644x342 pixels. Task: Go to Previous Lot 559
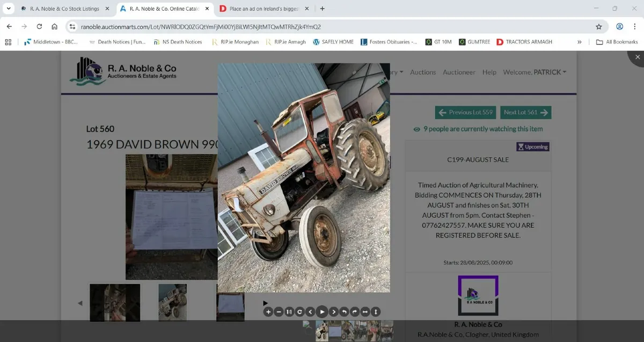click(x=465, y=113)
